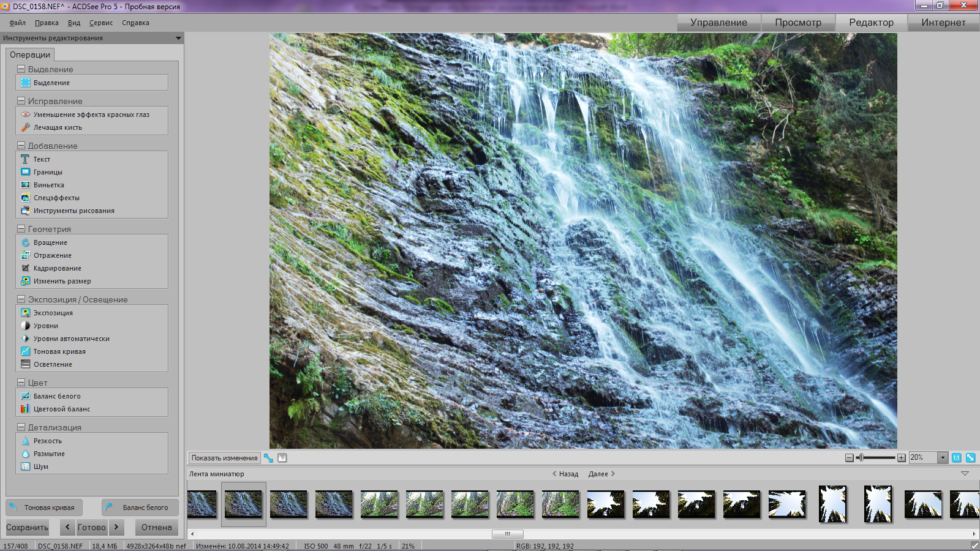Click the fit image to window icon
The height and width of the screenshot is (551, 980).
[971, 458]
